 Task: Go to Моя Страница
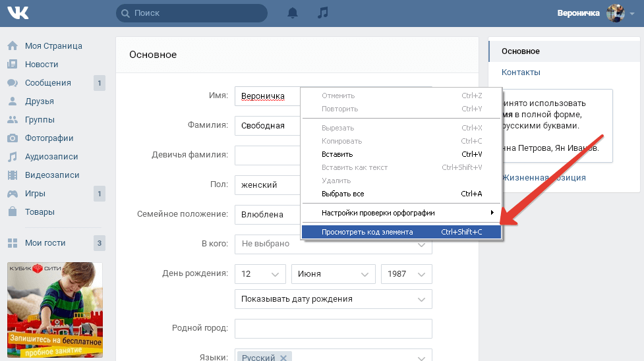pos(53,46)
